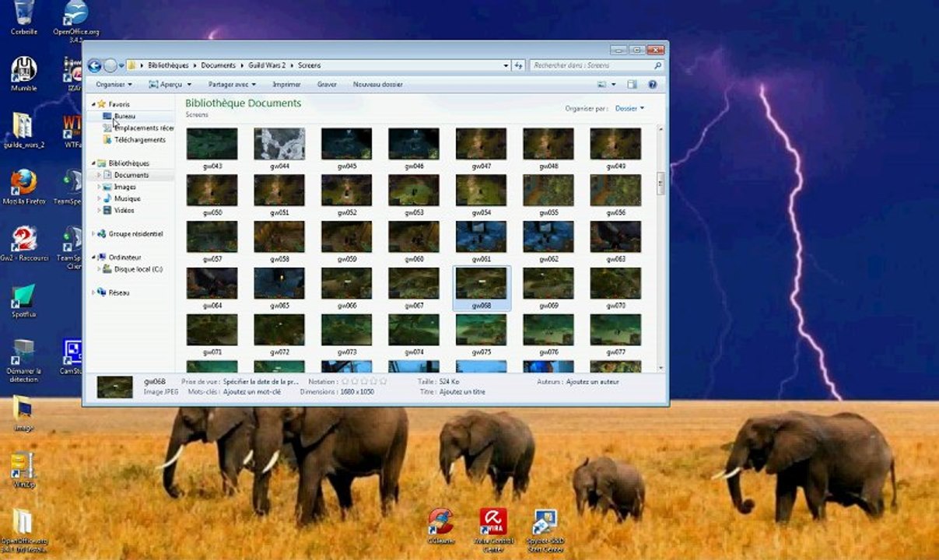Expand the 'Groupe résidentiel' node arrow
939x560 pixels.
click(93, 233)
